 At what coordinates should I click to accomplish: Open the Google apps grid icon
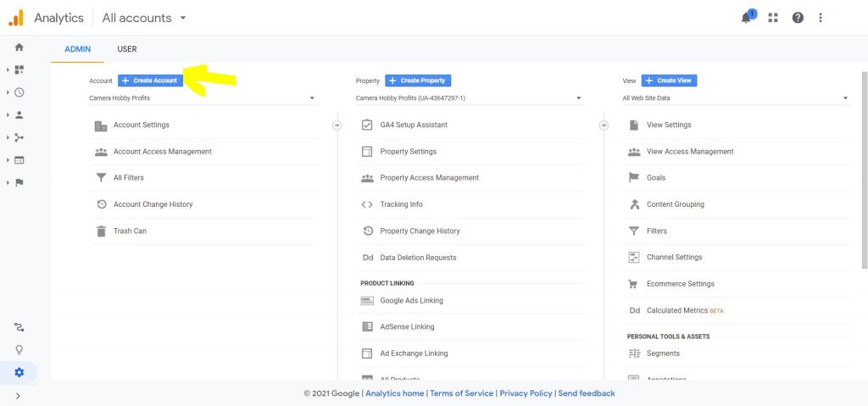773,18
